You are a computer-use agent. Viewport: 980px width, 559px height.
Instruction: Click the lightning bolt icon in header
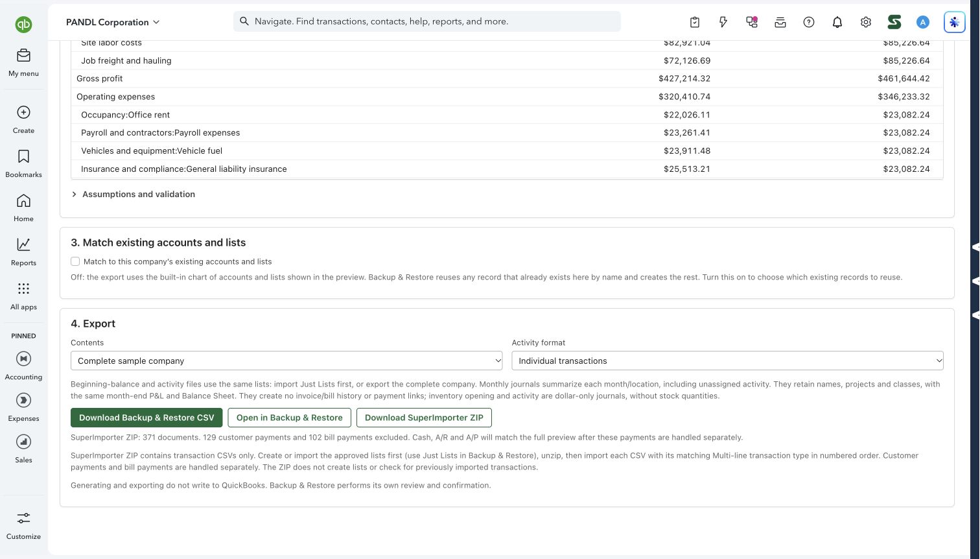(723, 22)
